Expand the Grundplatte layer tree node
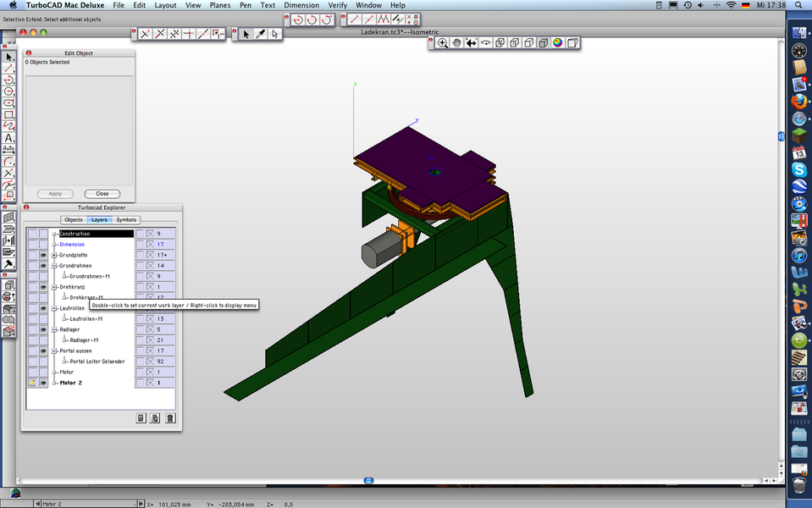812x508 pixels. pyautogui.click(x=55, y=255)
